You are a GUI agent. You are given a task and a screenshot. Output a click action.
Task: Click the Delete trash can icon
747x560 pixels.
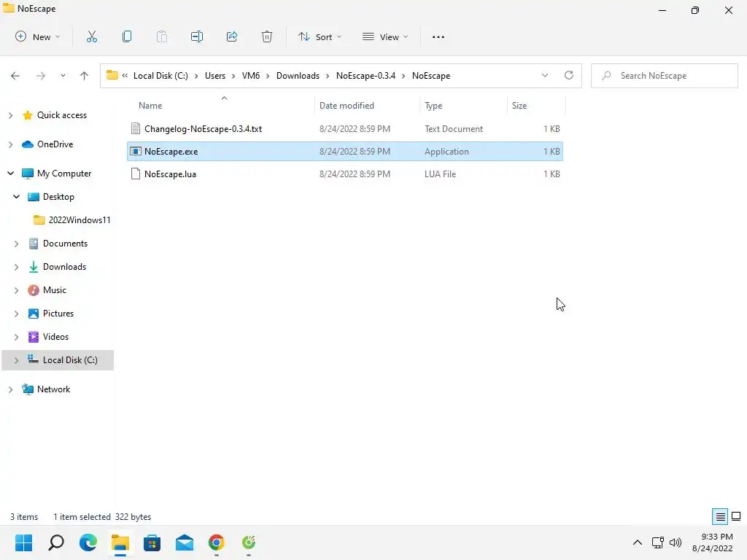pos(267,36)
